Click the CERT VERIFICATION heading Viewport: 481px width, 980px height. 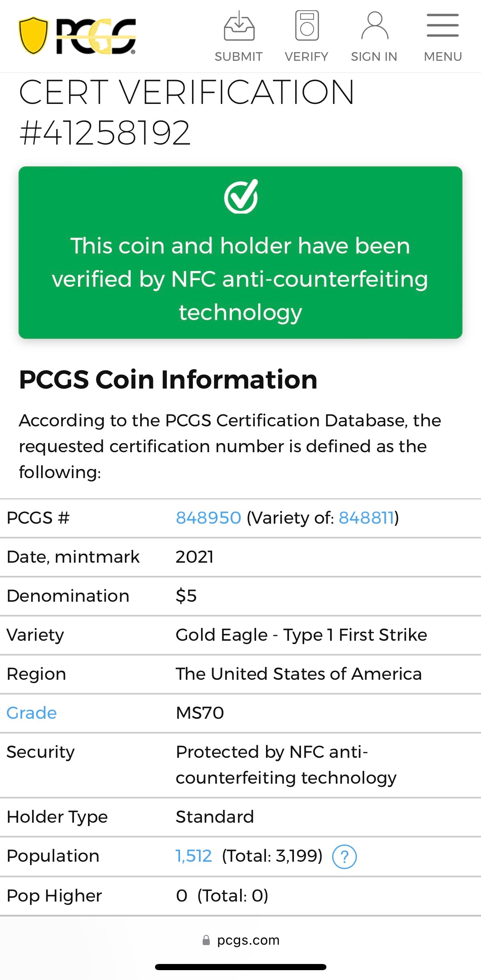coord(187,93)
